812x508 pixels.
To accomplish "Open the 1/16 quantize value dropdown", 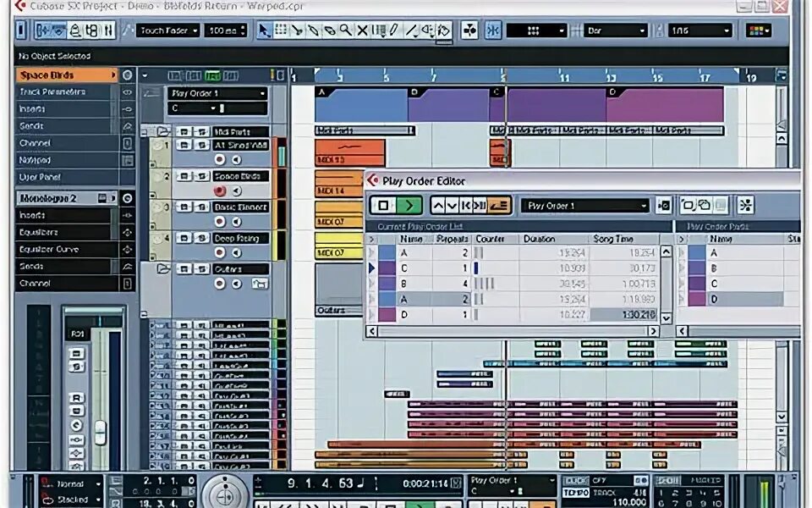I will point(700,30).
